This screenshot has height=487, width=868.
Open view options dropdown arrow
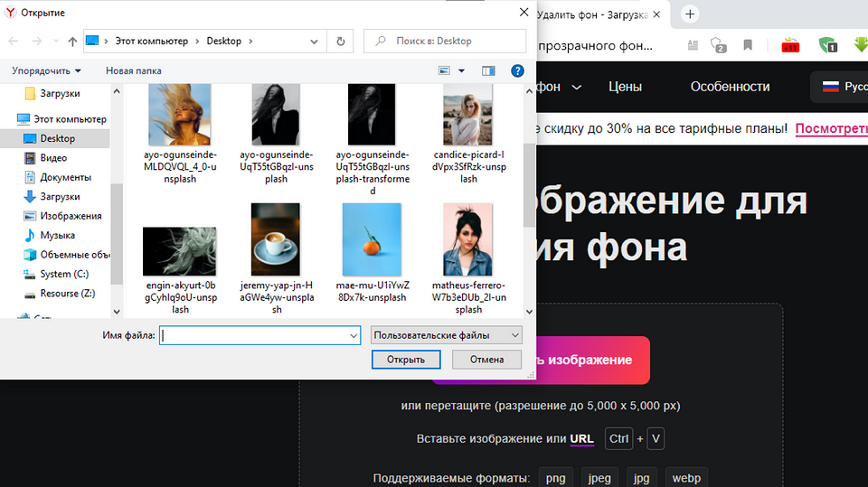(461, 70)
